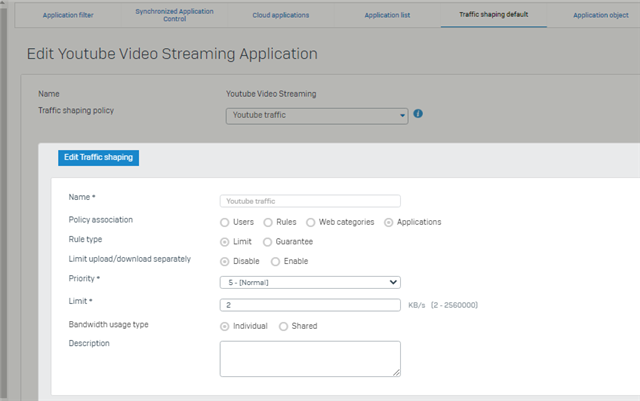Click the info icon beside Traffic shaping policy
Viewport: 640px width, 401px height.
(418, 114)
